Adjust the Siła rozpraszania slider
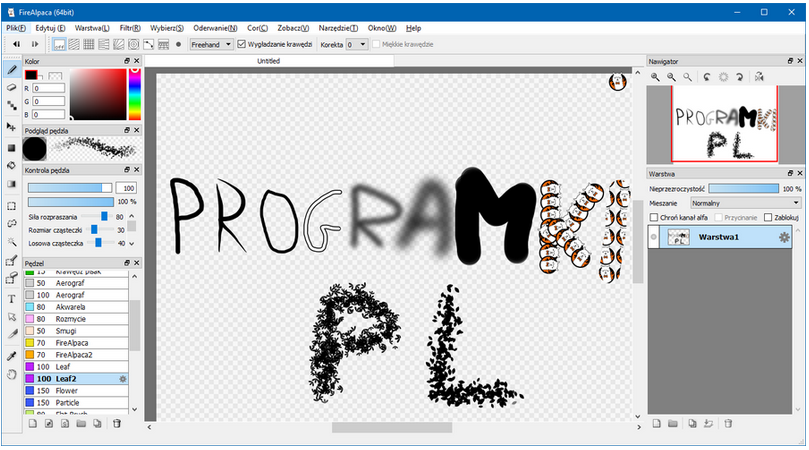Image resolution: width=809 pixels, height=450 pixels. coord(102,216)
